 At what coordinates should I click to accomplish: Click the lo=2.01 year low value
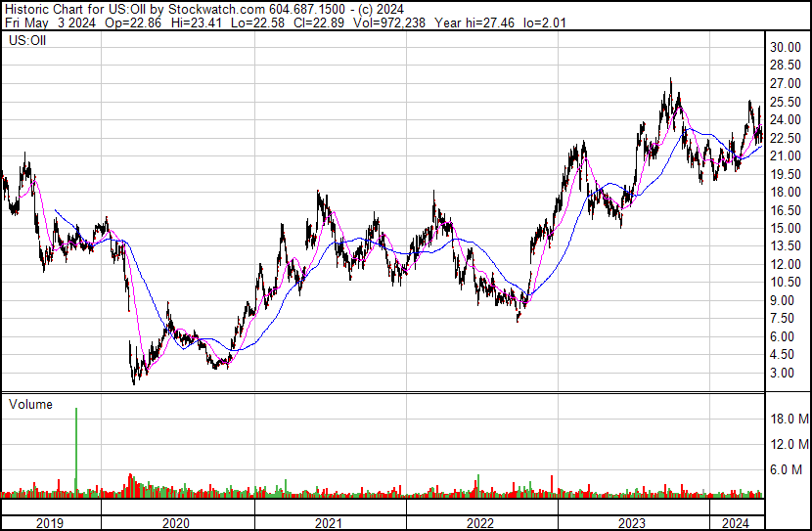[544, 22]
